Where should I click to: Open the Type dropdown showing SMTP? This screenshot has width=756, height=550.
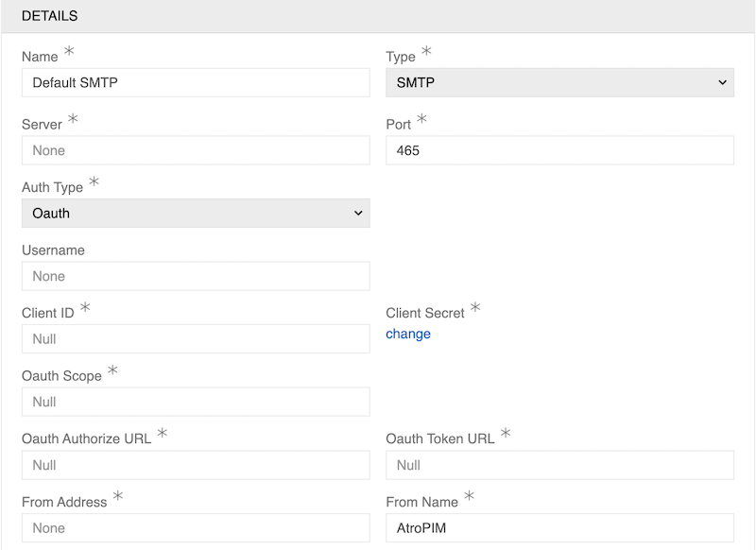click(559, 82)
